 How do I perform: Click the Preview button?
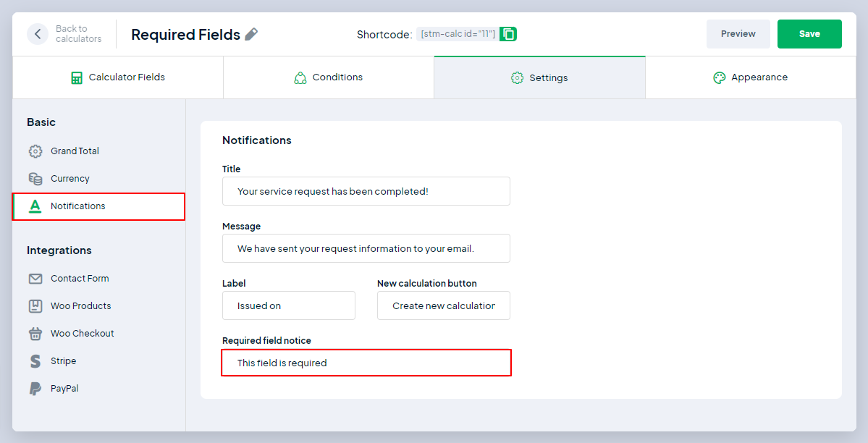point(738,34)
